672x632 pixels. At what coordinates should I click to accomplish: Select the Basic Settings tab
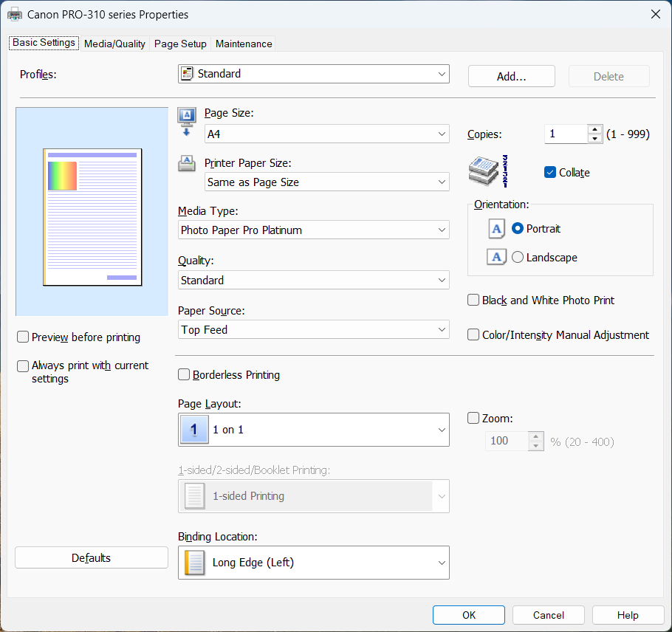click(44, 42)
